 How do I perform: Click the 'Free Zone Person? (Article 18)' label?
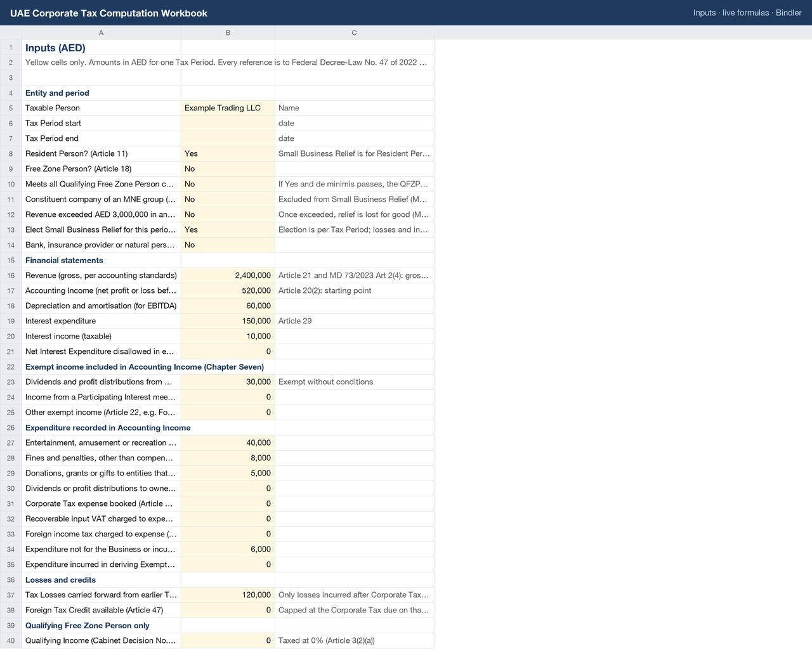coord(79,169)
